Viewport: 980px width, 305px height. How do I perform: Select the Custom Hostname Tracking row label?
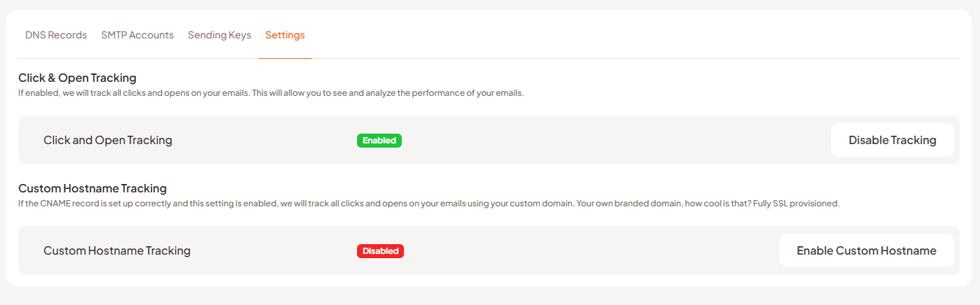click(x=117, y=250)
